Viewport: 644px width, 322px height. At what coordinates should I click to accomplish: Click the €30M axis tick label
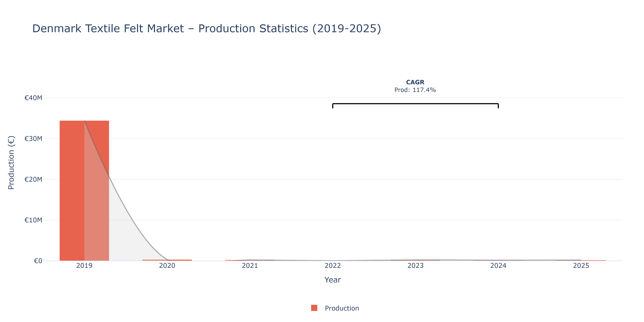pyautogui.click(x=33, y=138)
